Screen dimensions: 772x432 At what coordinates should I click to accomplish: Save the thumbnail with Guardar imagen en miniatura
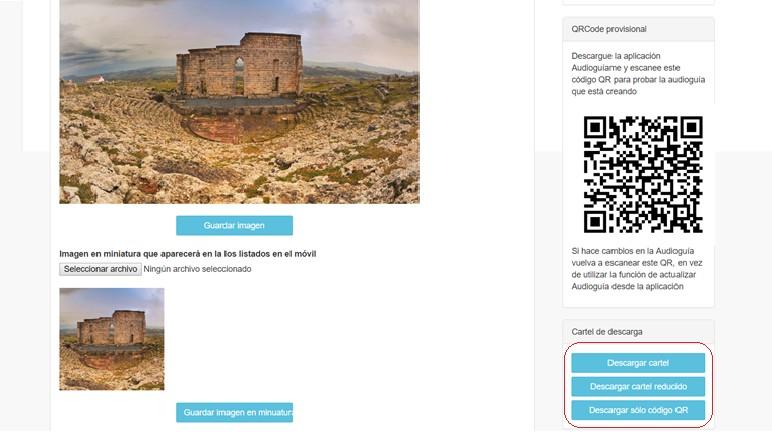pyautogui.click(x=234, y=412)
